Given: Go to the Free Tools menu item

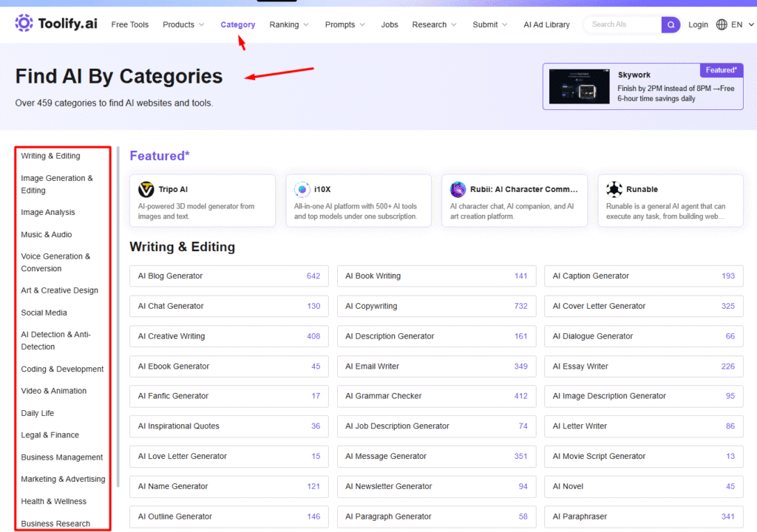Looking at the screenshot, I should pyautogui.click(x=129, y=24).
